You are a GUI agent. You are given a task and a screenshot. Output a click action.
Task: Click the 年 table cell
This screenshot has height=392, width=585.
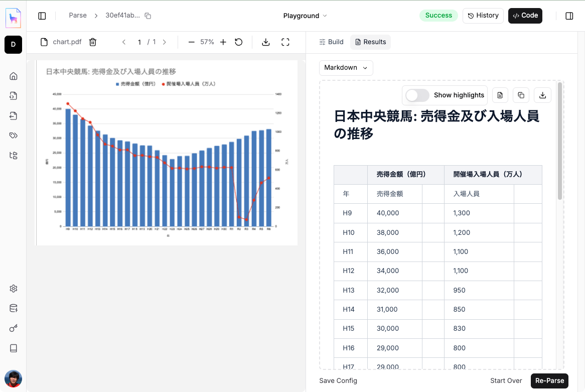tap(351, 194)
